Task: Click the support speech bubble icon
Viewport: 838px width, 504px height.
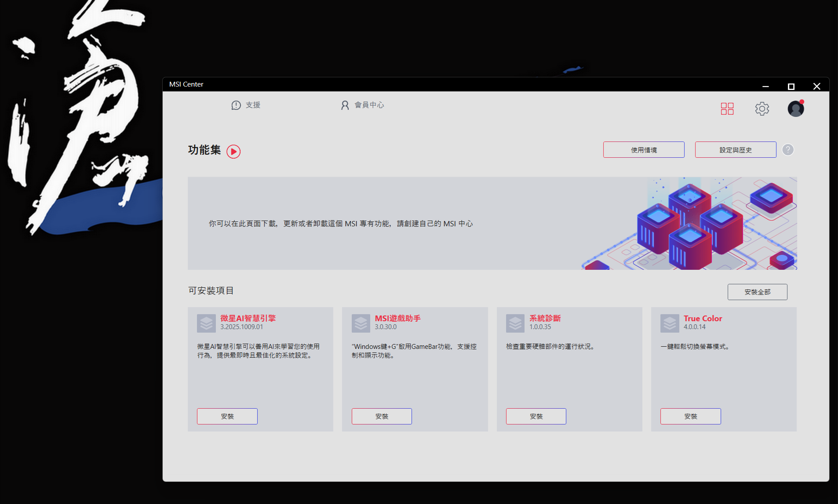Action: [236, 105]
